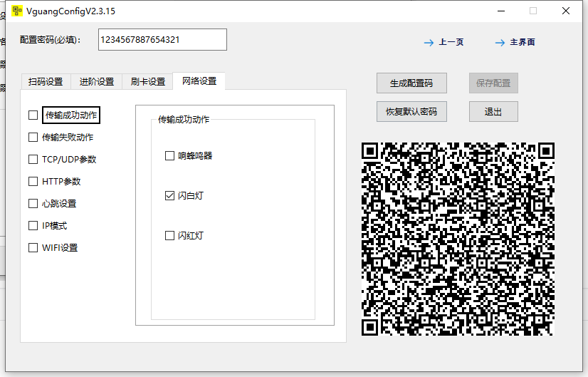Image resolution: width=588 pixels, height=377 pixels.
Task: Select the 网络设置 tab
Action: 199,81
